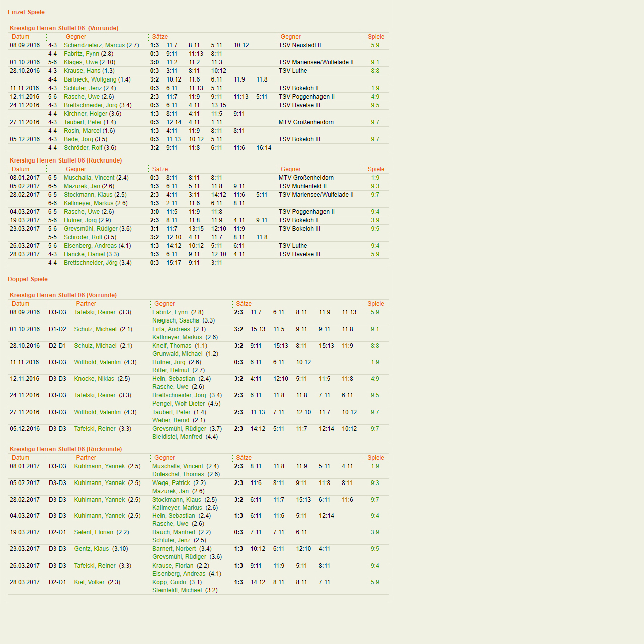Viewport: 644px width, 644px height.
Task: Open Steinfeldt, Michael opponent link
Action: click(177, 590)
